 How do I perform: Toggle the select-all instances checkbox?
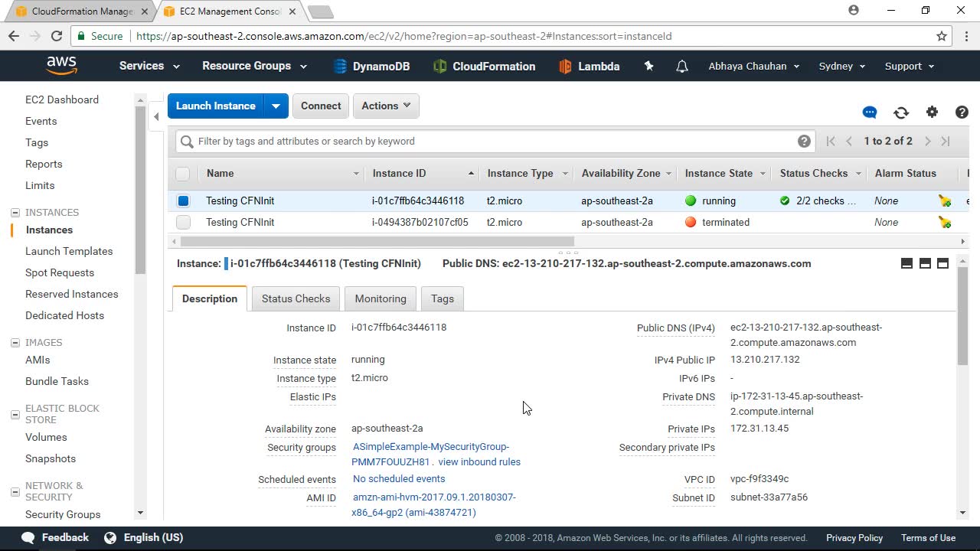183,174
